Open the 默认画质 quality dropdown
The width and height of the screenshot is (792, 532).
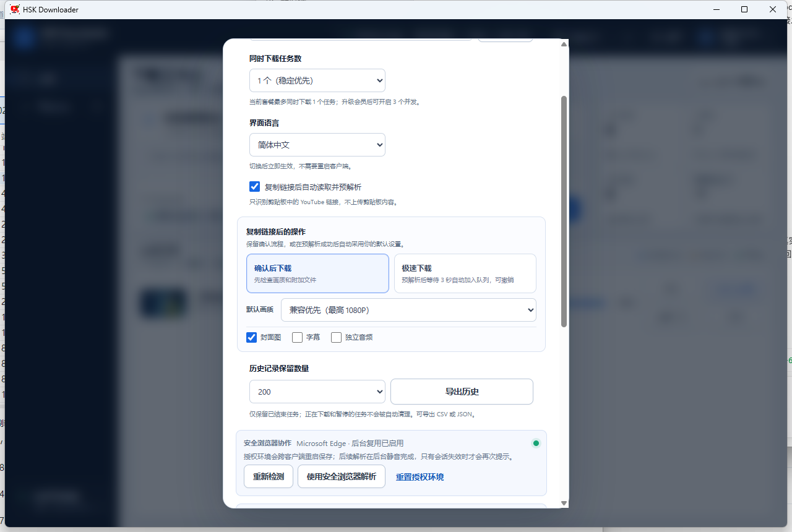point(408,310)
